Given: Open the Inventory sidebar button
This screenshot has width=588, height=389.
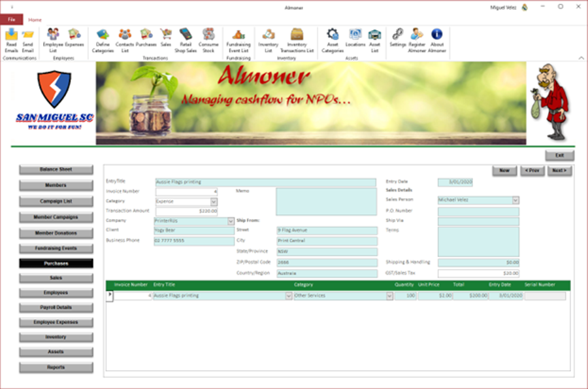Looking at the screenshot, I should coord(56,337).
